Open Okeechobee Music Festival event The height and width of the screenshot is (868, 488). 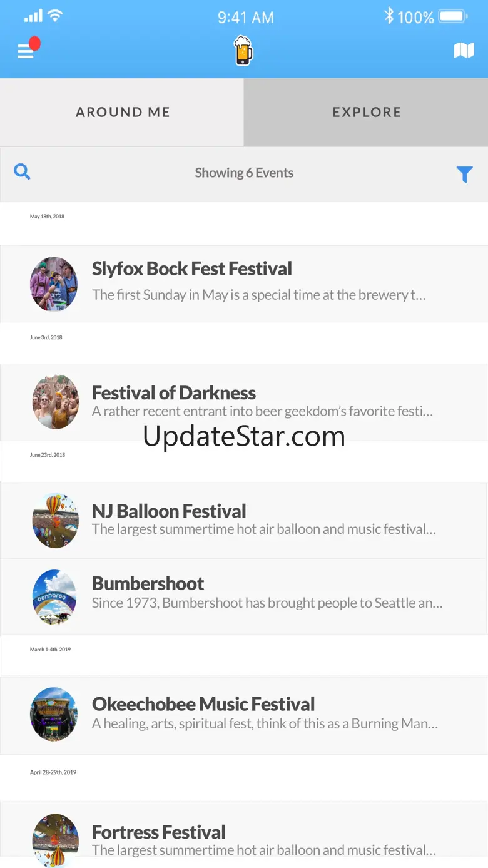pos(203,705)
